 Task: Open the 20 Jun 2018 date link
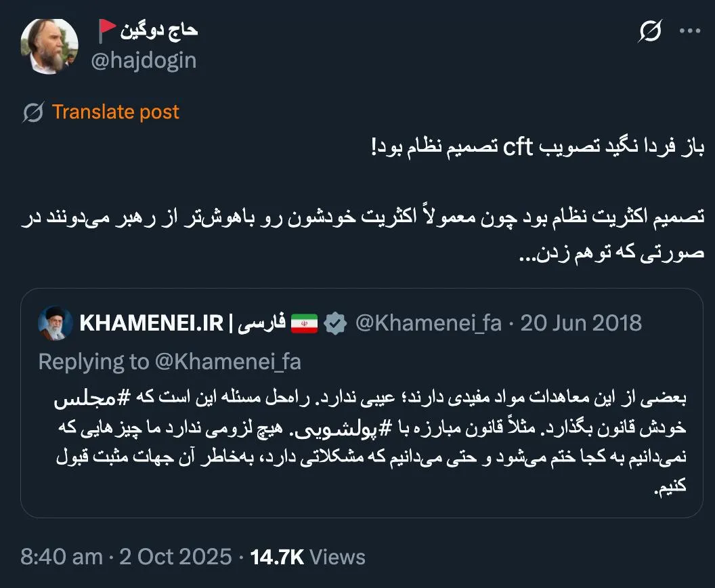(x=580, y=323)
